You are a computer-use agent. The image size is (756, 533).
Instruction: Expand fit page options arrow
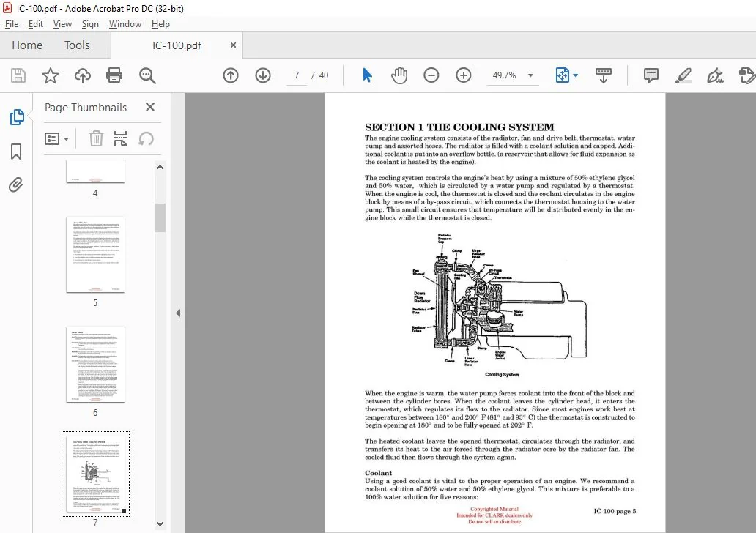[x=575, y=75]
